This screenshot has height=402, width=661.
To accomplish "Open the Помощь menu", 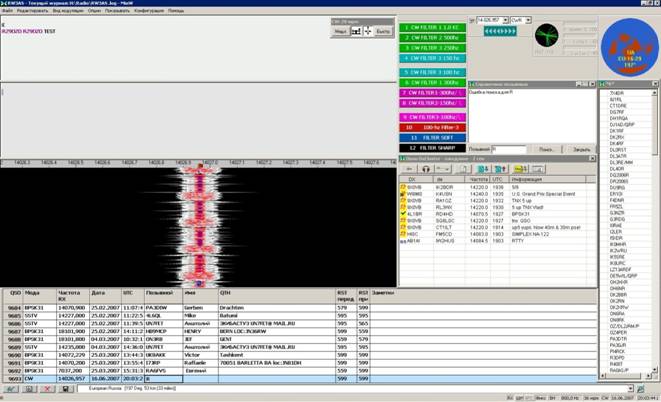I will click(176, 11).
